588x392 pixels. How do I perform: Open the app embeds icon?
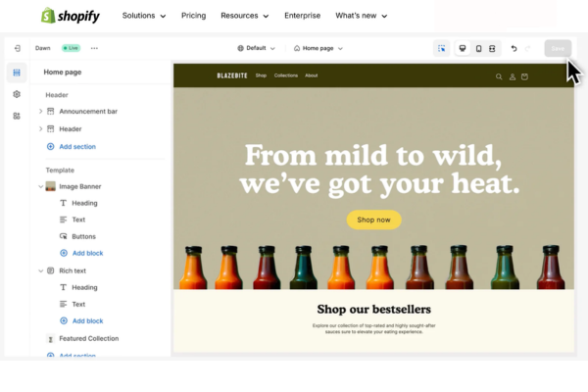coord(17,116)
